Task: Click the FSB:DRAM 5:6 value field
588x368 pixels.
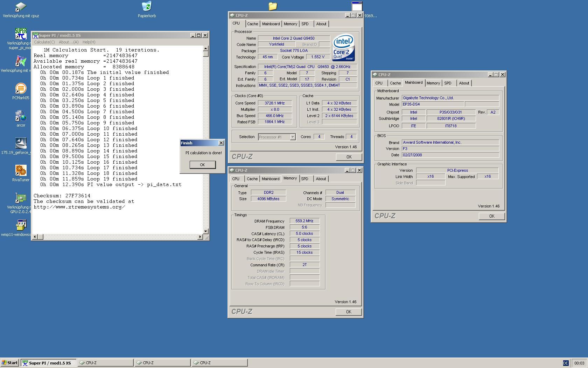Action: coord(304,227)
